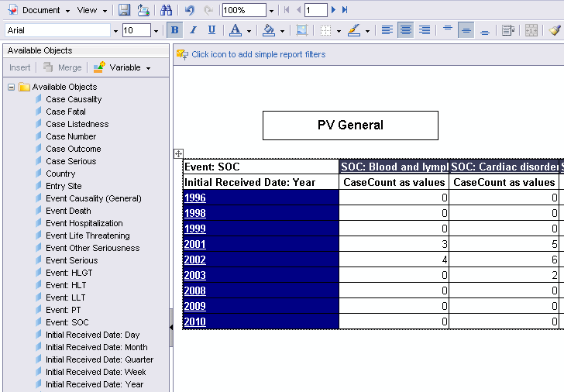Click the Print/Export icon next to Save

coord(143,10)
